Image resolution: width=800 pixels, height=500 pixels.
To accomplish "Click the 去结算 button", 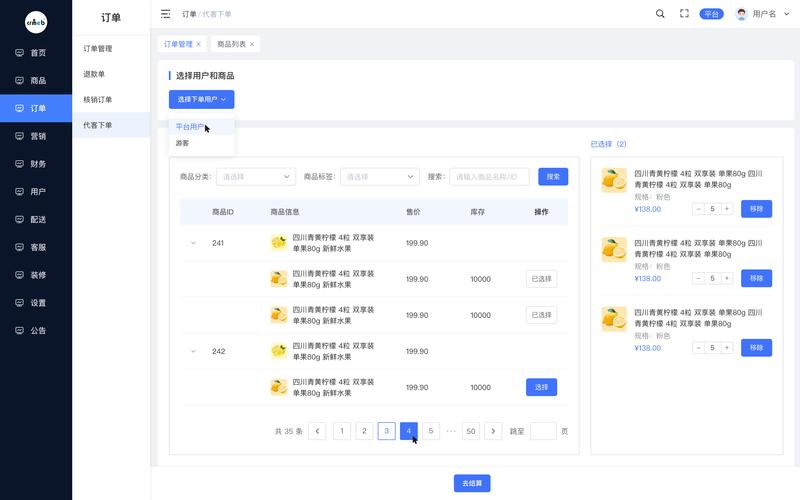I will pyautogui.click(x=472, y=483).
